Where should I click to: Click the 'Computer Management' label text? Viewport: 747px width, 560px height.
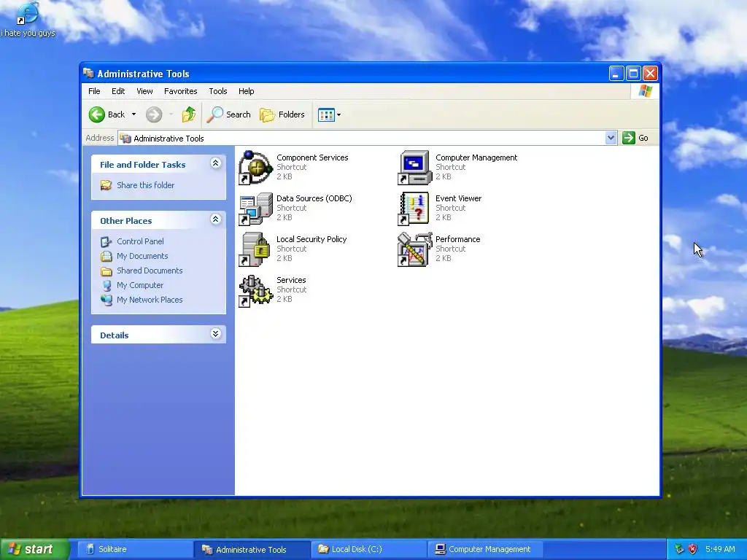(476, 157)
